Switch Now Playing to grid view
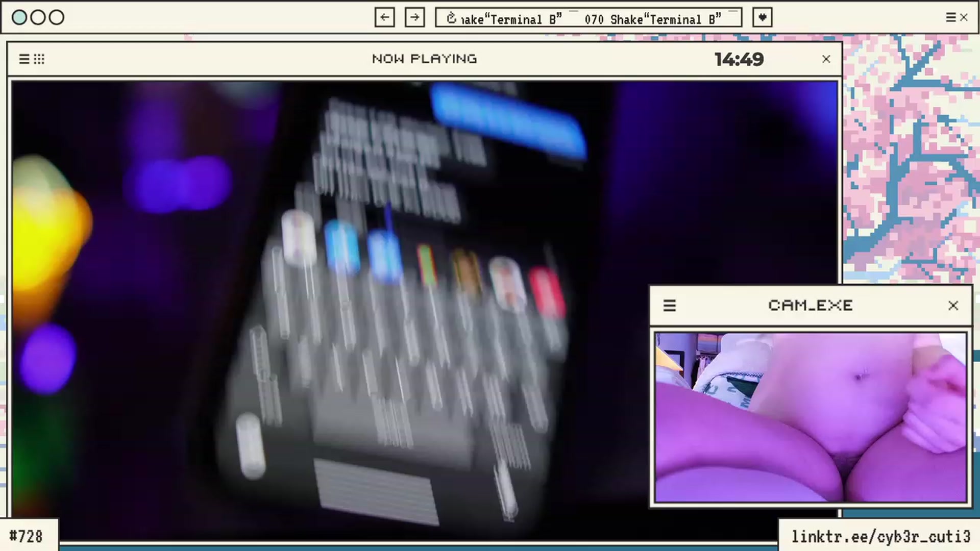 point(39,59)
